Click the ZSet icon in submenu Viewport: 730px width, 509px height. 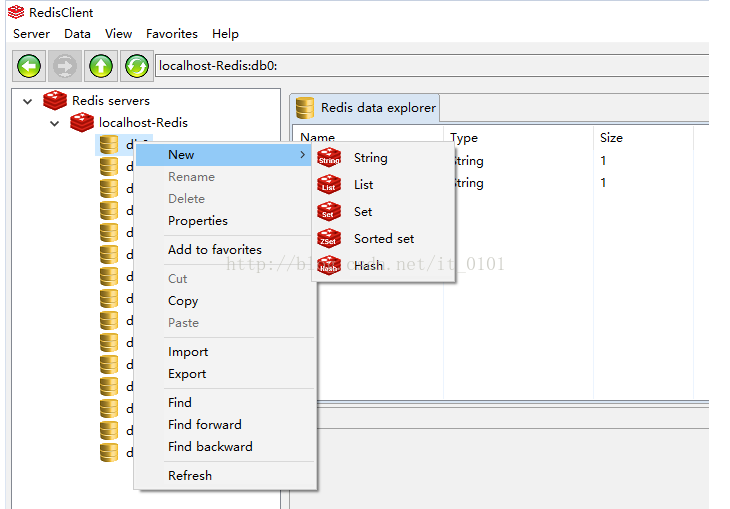pyautogui.click(x=329, y=238)
